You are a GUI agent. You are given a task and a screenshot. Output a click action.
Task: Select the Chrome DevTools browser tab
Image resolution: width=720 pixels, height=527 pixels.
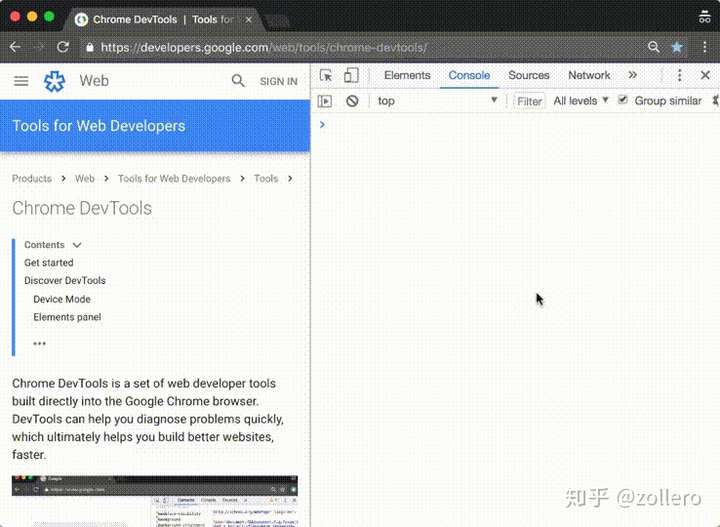tap(165, 20)
